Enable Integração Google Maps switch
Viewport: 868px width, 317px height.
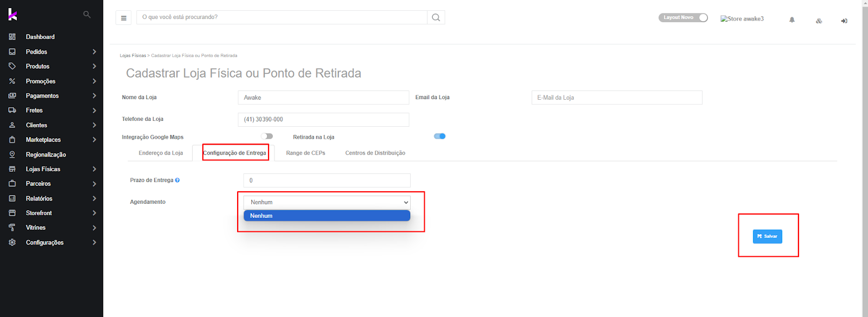tap(267, 137)
